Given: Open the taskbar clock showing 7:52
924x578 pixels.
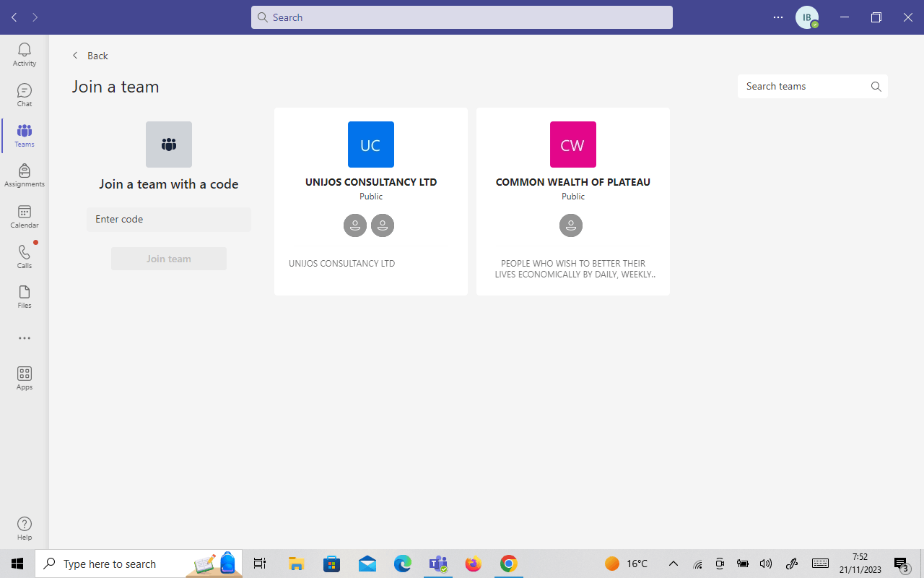Looking at the screenshot, I should click(x=860, y=564).
